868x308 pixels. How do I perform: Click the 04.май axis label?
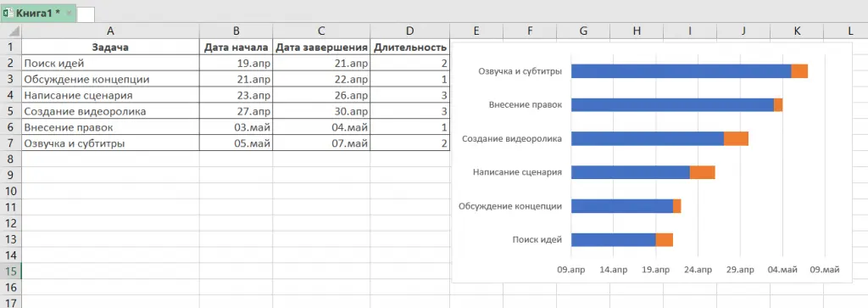click(x=782, y=270)
